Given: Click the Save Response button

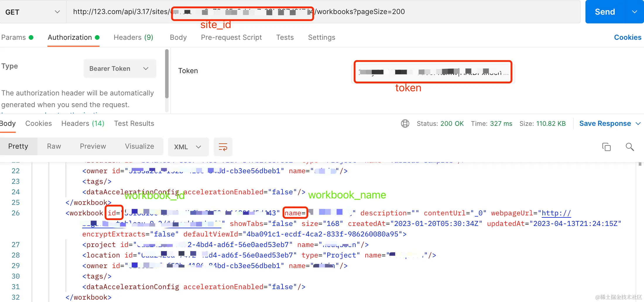Looking at the screenshot, I should tap(605, 123).
